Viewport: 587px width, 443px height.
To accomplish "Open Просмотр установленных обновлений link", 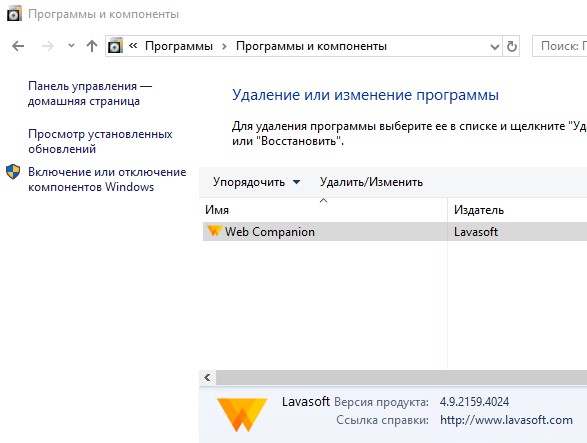I will 100,141.
